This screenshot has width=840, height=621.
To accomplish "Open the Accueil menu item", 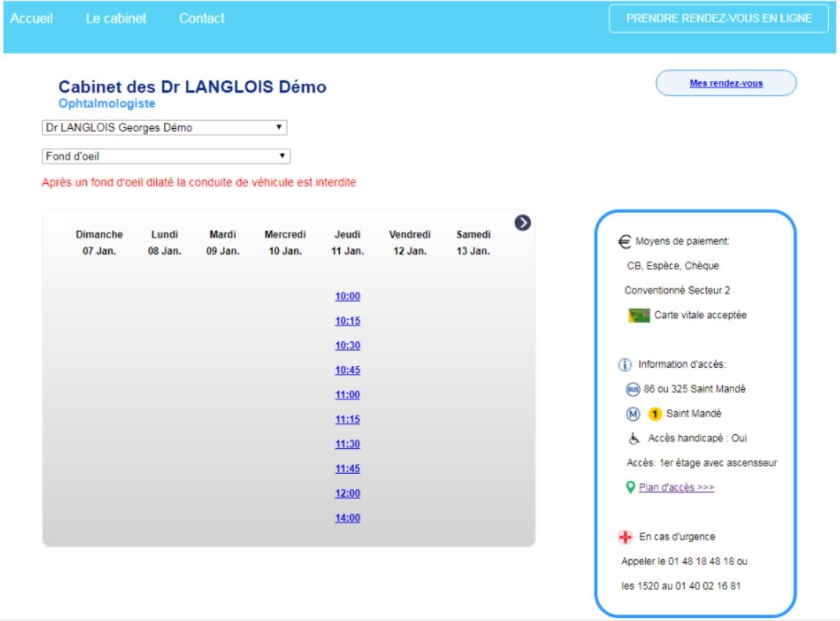I will point(32,19).
